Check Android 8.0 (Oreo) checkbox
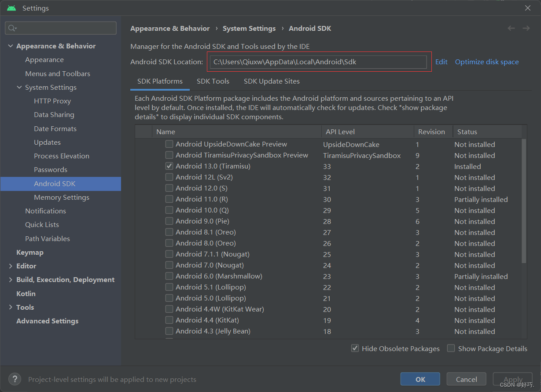This screenshot has width=541, height=392. [169, 243]
